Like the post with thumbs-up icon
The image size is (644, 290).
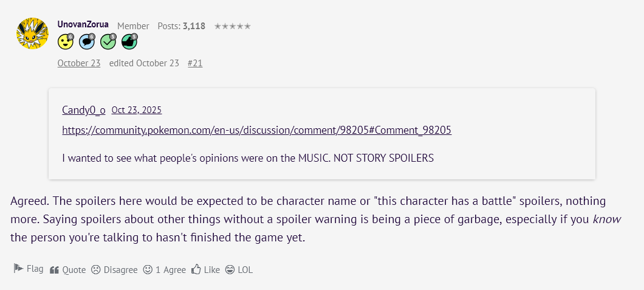tap(196, 269)
